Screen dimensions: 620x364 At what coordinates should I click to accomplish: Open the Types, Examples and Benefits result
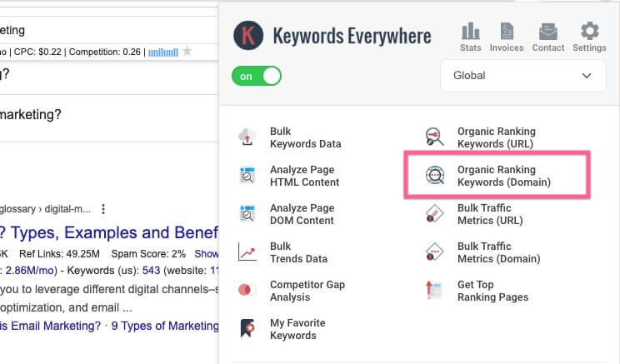click(109, 232)
